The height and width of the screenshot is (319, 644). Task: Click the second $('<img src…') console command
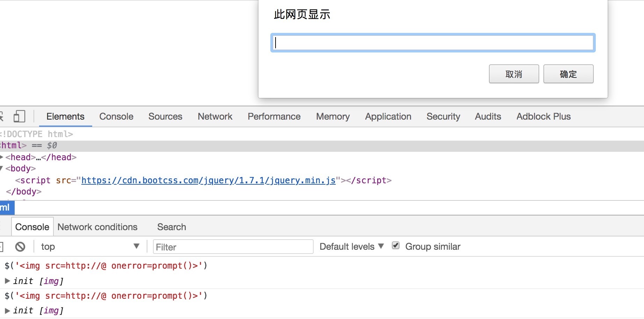(106, 296)
